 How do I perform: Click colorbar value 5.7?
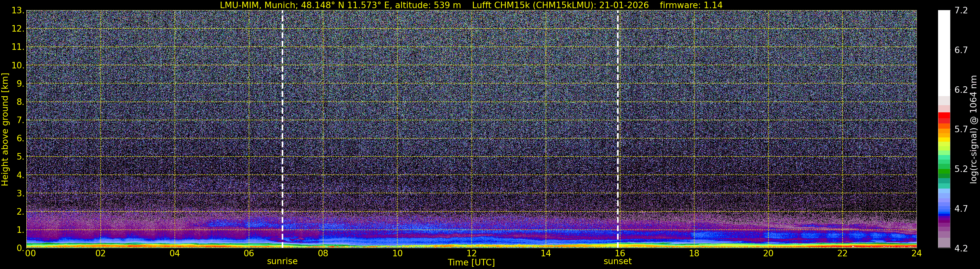961,130
